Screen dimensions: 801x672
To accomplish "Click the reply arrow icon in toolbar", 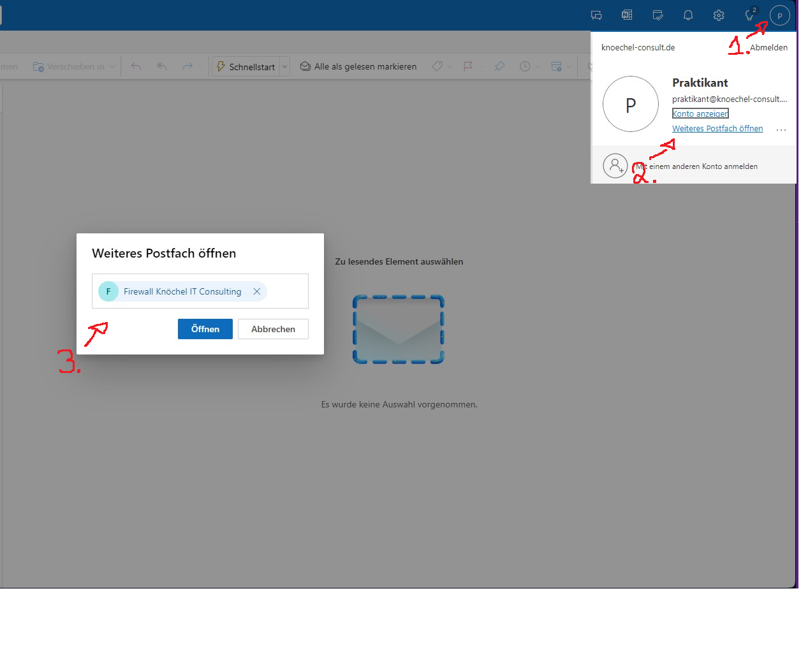I will pyautogui.click(x=136, y=66).
